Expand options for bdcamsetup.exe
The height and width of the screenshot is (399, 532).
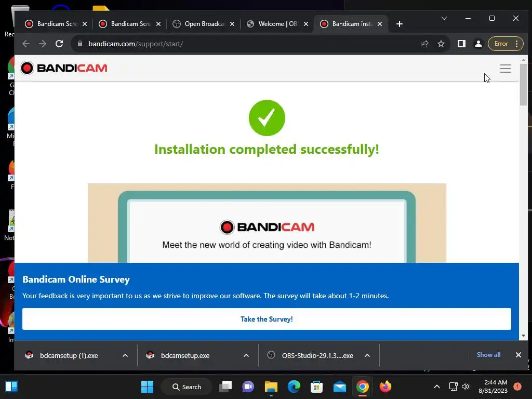click(x=246, y=355)
